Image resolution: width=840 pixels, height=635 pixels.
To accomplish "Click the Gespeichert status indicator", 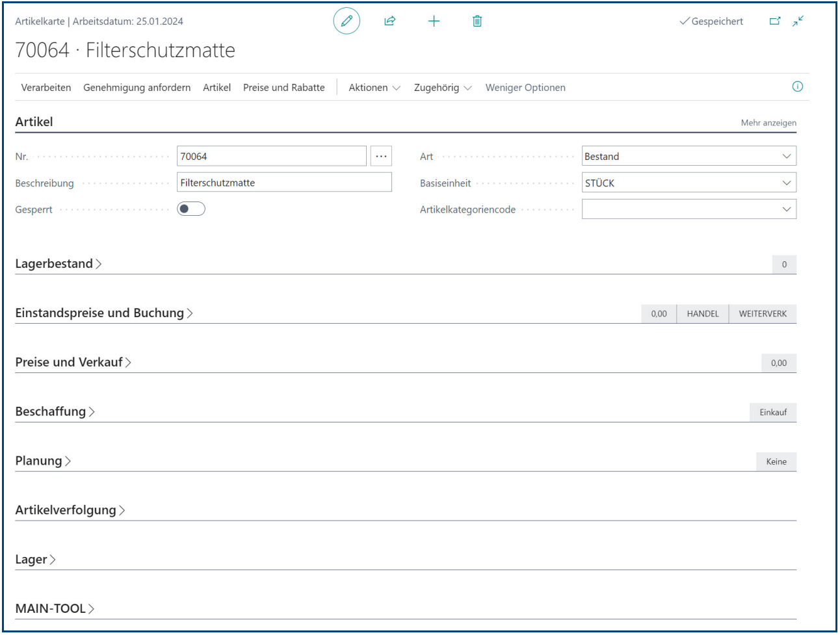I will click(711, 21).
